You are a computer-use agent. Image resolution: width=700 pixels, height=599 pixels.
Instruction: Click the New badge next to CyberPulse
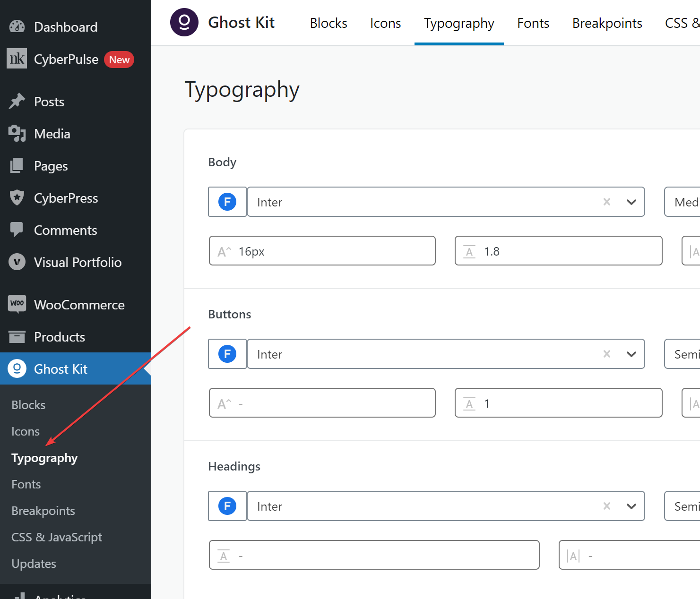[119, 60]
